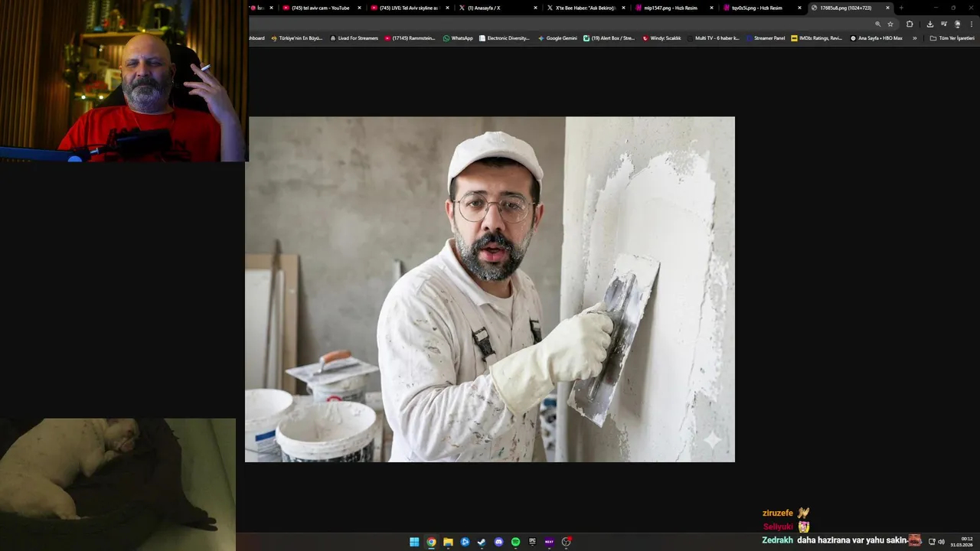
Task: Open the browser extensions puzzle icon
Action: (910, 24)
